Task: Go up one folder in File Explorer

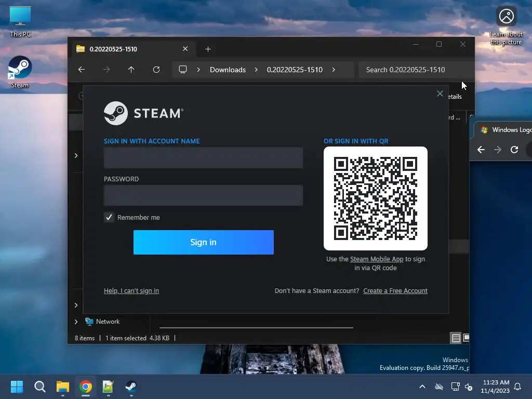Action: tap(131, 70)
